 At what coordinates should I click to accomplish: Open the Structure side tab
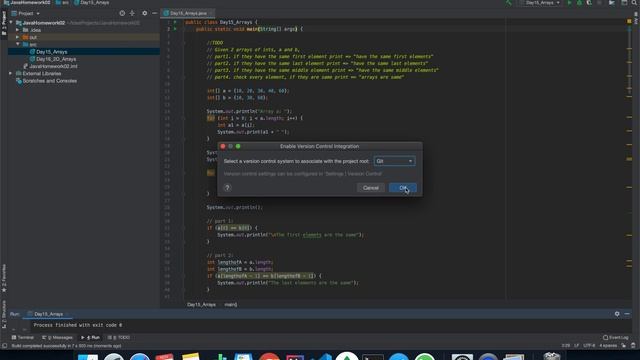pyautogui.click(x=4, y=313)
